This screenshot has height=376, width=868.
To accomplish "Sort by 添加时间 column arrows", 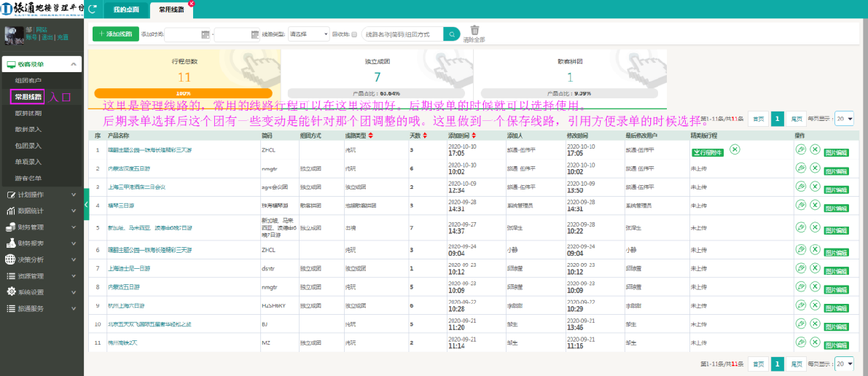I will pos(474,136).
